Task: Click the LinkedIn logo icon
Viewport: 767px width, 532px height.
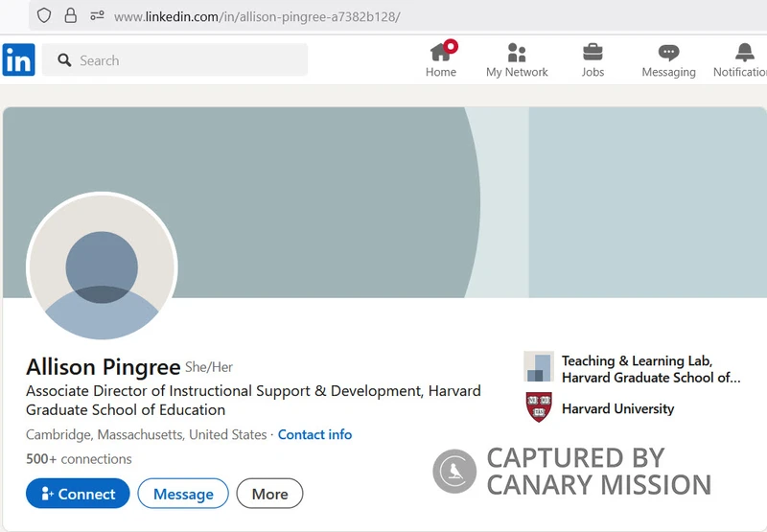Action: click(18, 59)
